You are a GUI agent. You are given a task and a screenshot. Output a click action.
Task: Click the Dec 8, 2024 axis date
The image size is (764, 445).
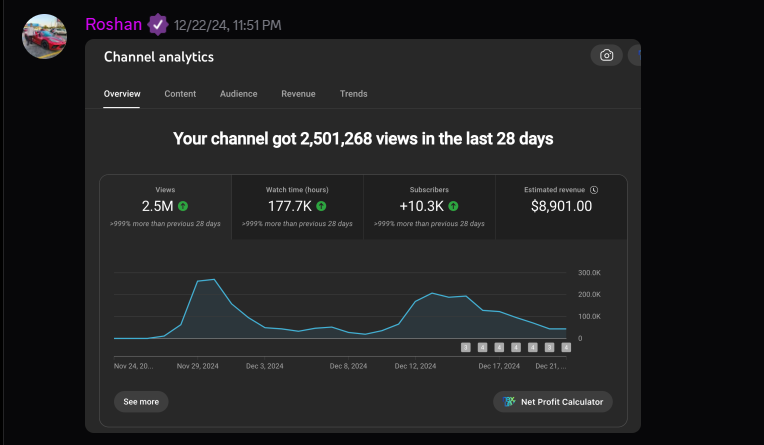(348, 366)
